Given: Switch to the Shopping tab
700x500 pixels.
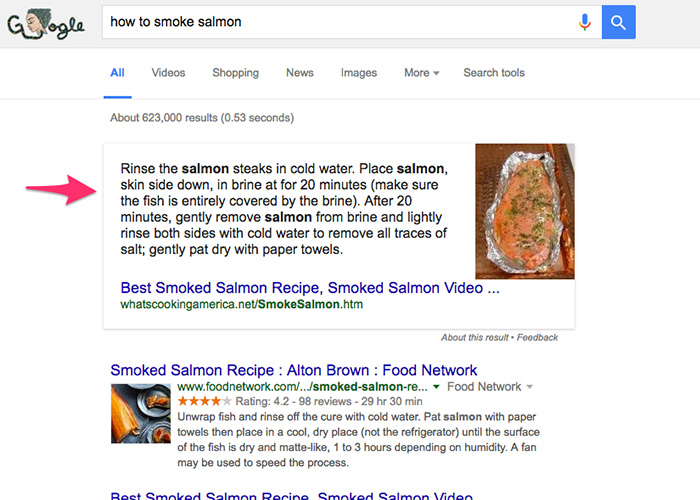Looking at the screenshot, I should tap(235, 73).
